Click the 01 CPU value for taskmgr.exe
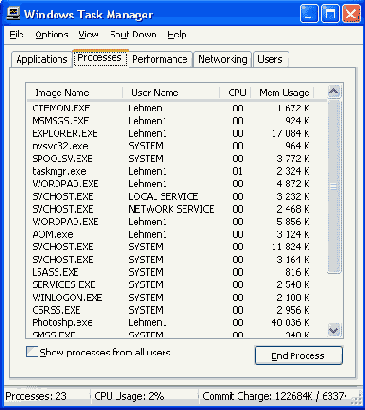This screenshot has width=365, height=410. tap(238, 171)
